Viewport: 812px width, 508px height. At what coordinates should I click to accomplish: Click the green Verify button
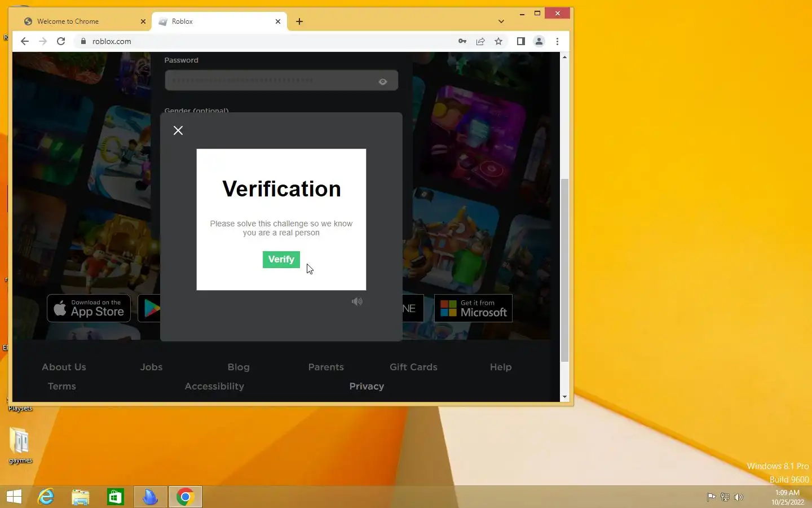(281, 259)
